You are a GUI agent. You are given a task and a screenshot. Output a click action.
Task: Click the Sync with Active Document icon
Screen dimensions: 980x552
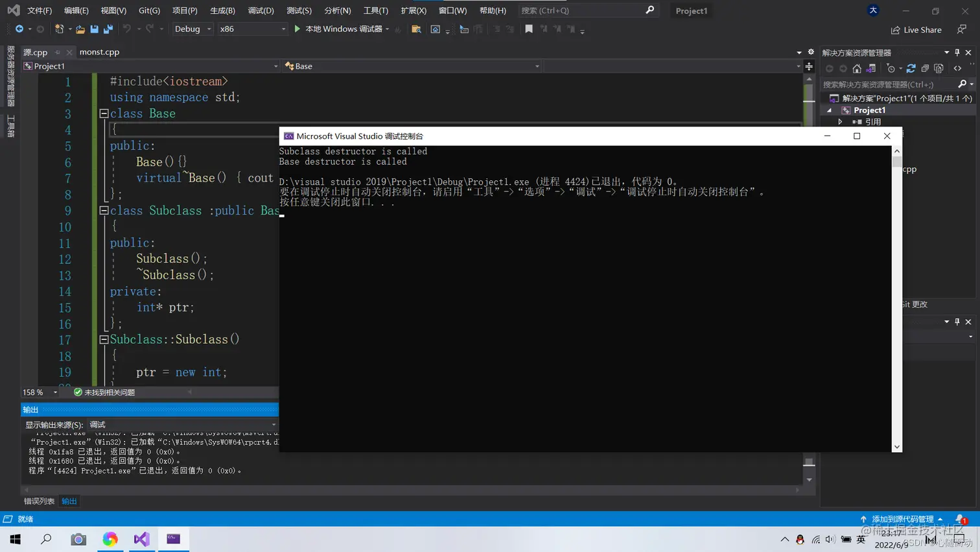click(911, 69)
